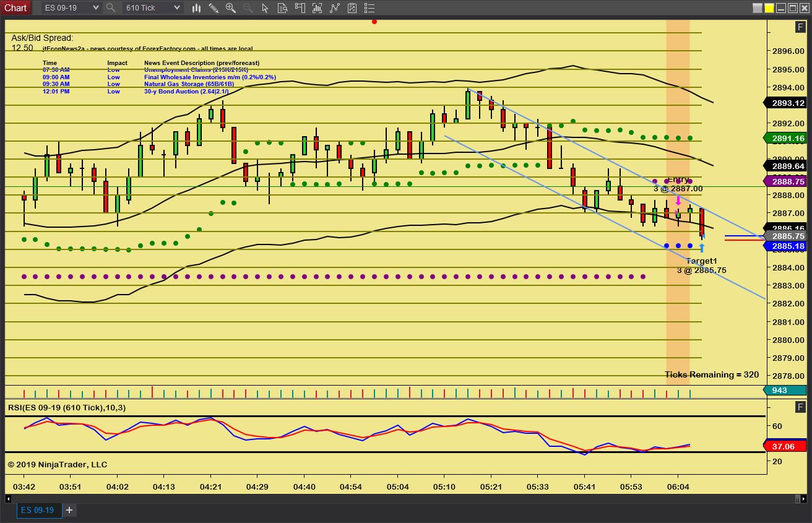Click the F button on the RSI panel
This screenshot has width=812, height=523.
point(800,407)
